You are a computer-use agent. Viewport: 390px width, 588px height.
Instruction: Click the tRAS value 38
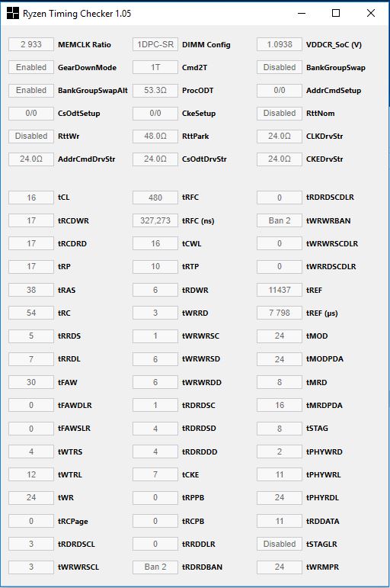[x=31, y=290]
